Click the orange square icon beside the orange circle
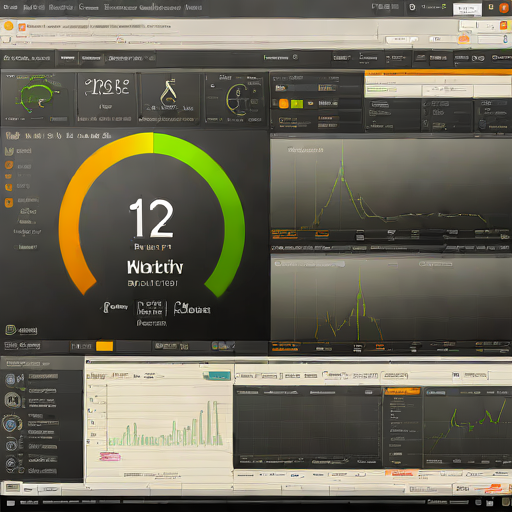512x512 pixels. coord(22,27)
